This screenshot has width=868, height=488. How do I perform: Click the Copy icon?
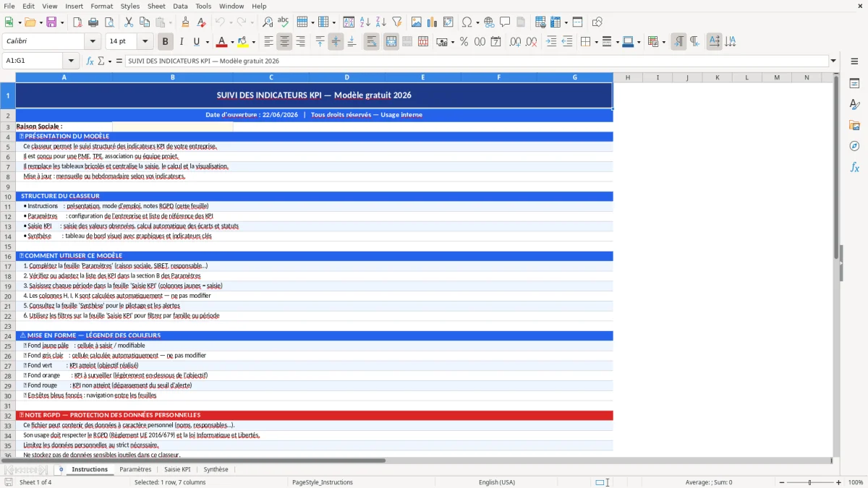tap(144, 22)
